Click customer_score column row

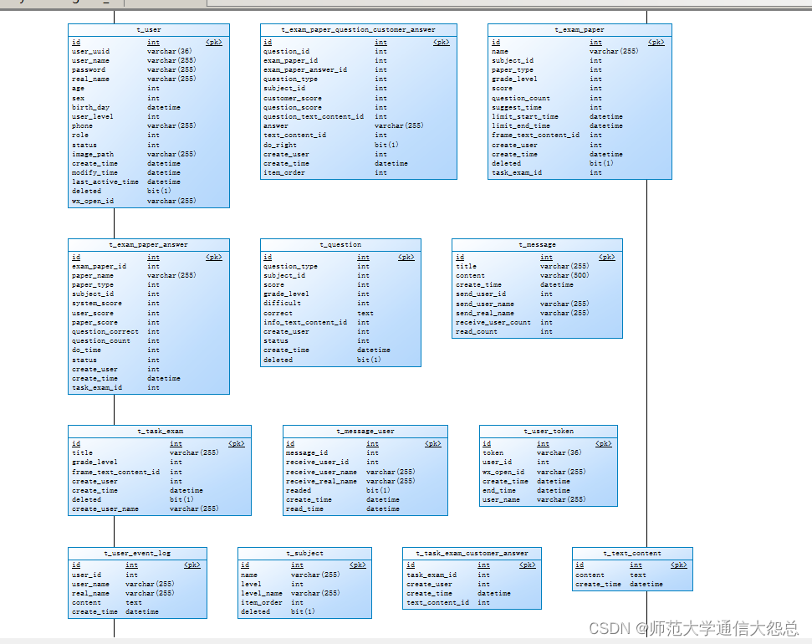tap(293, 98)
